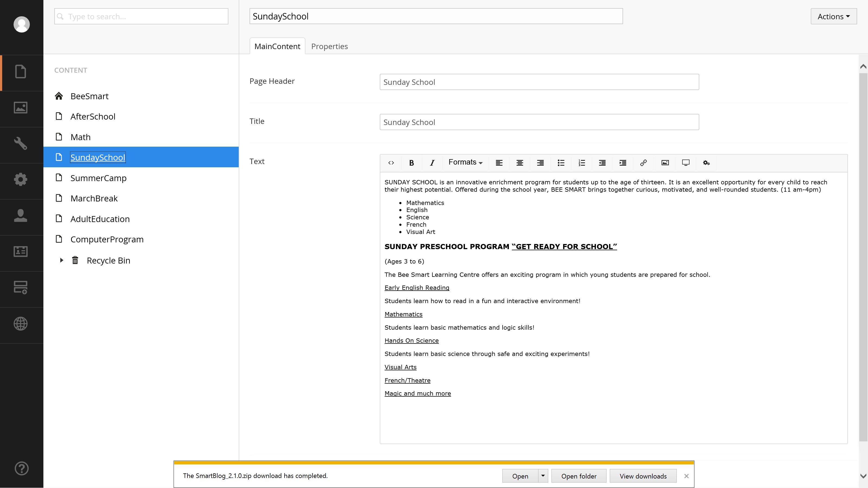Expand the Formats dropdown
868x488 pixels.
tap(465, 162)
